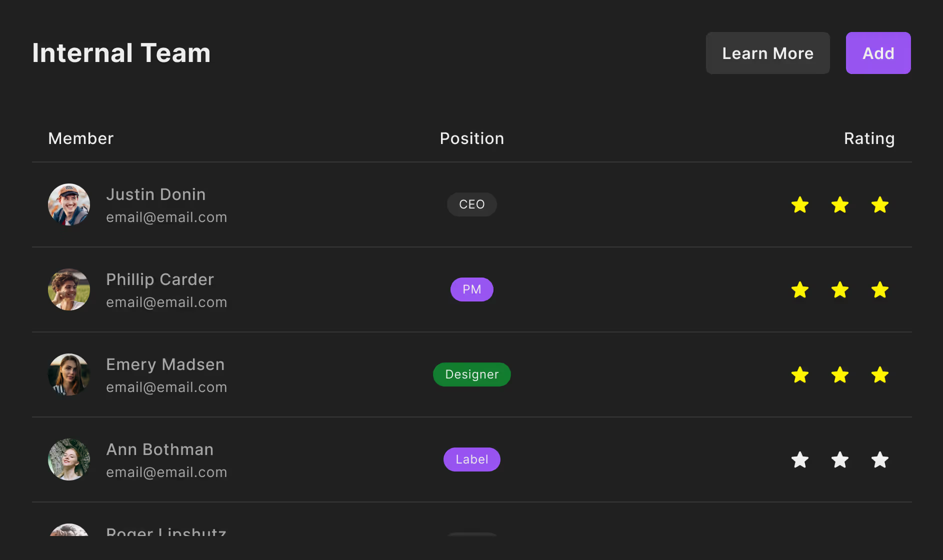Click the first star in Justin Donin's rating
Image resolution: width=943 pixels, height=560 pixels.
click(800, 205)
